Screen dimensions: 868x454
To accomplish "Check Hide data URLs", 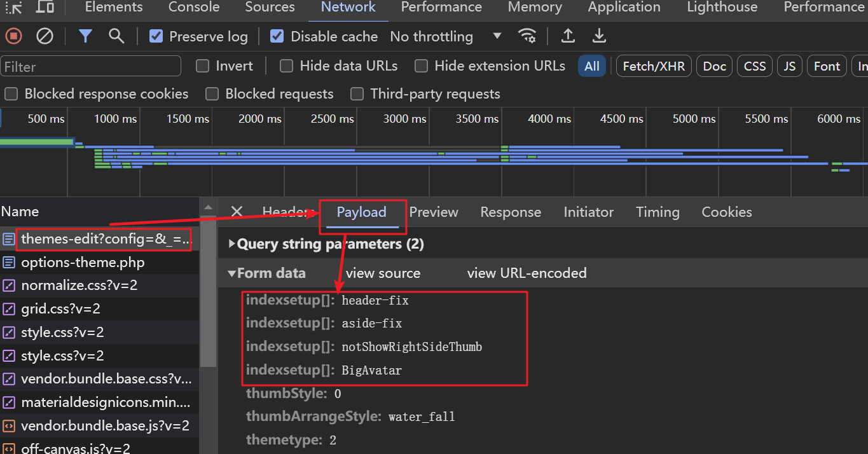I will pyautogui.click(x=286, y=65).
